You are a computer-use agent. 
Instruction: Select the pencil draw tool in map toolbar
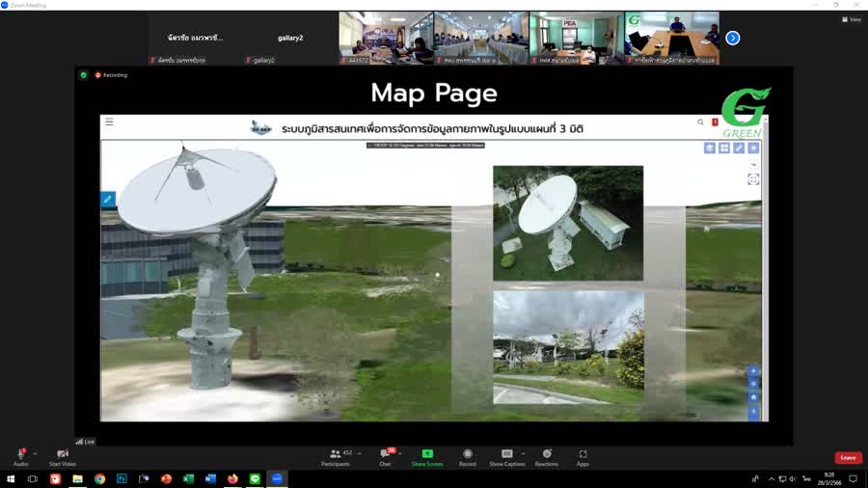(x=739, y=149)
